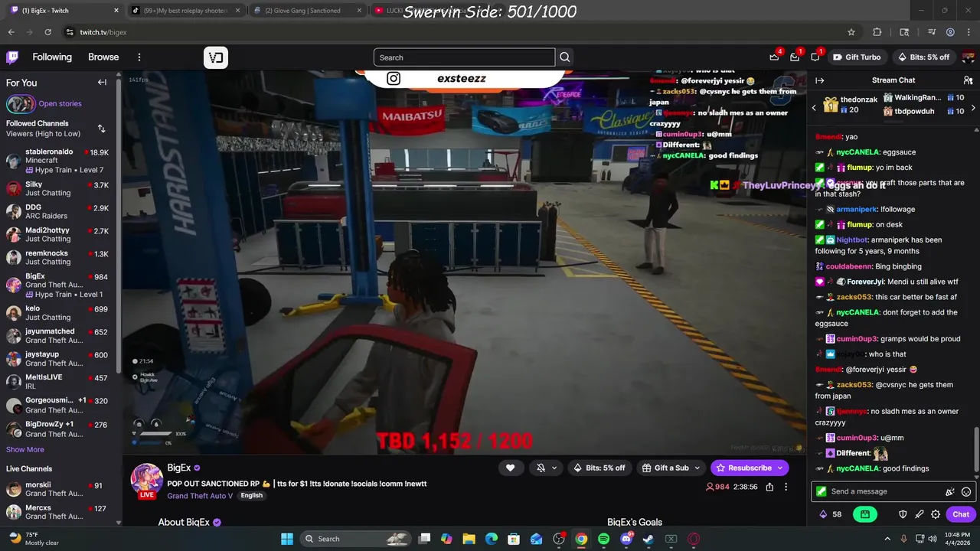Click the chat scrollbar
This screenshot has height=551, width=980.
976,451
